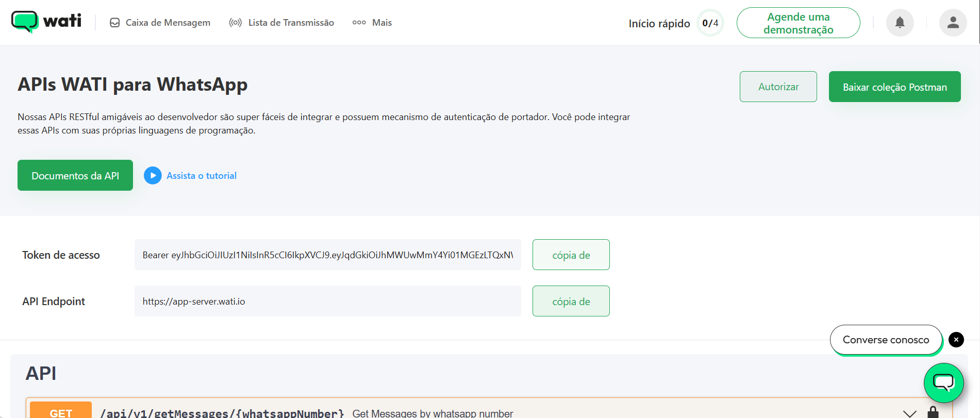This screenshot has height=418, width=980.
Task: Click the Autorizar button
Action: (x=778, y=87)
